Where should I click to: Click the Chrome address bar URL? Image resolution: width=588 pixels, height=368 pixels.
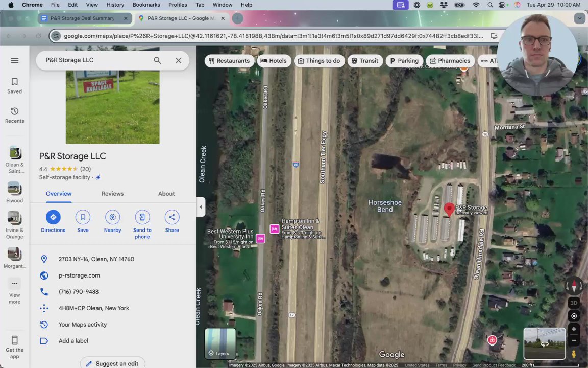273,36
